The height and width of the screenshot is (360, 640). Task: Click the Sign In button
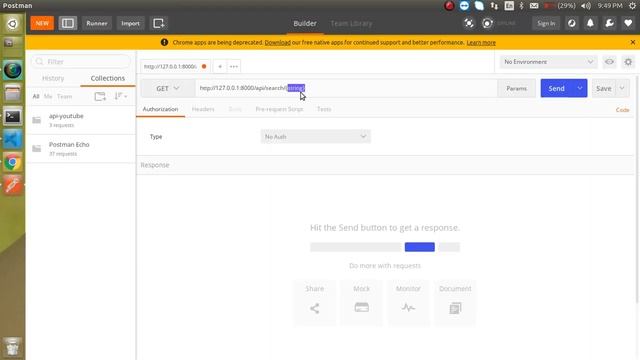pyautogui.click(x=546, y=23)
